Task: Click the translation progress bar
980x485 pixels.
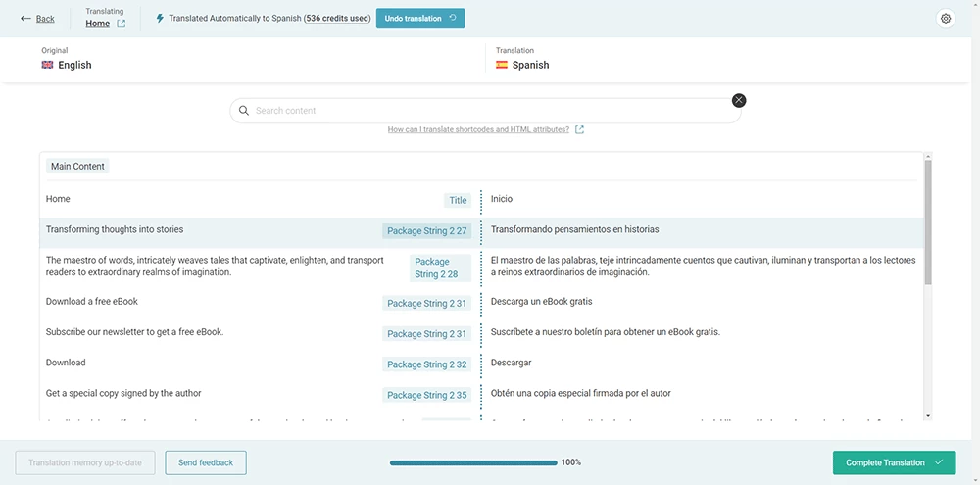Action: 473,462
